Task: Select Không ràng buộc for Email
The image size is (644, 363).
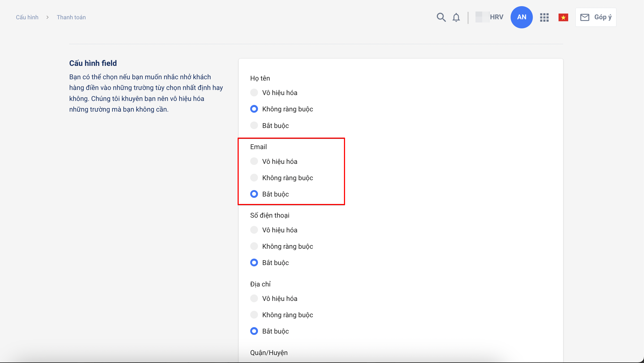Action: tap(254, 177)
